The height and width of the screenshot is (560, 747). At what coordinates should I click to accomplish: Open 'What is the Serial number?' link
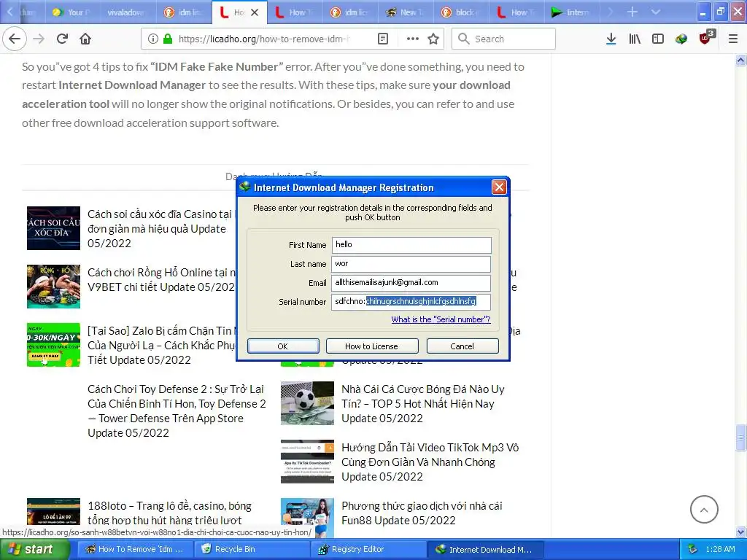click(441, 319)
